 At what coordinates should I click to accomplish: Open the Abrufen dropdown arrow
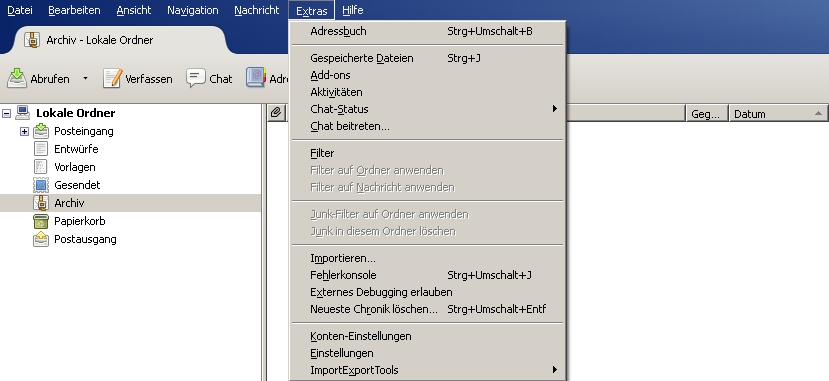[85, 79]
